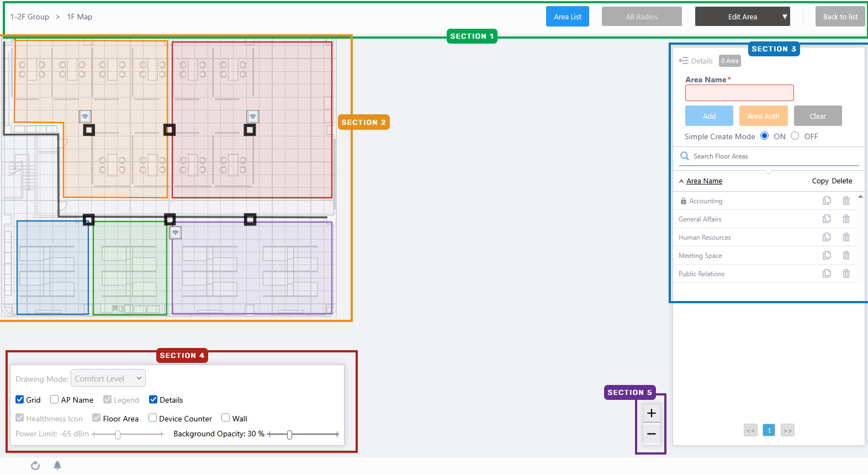This screenshot has width=868, height=475.
Task: Click the Back to list button
Action: point(840,17)
